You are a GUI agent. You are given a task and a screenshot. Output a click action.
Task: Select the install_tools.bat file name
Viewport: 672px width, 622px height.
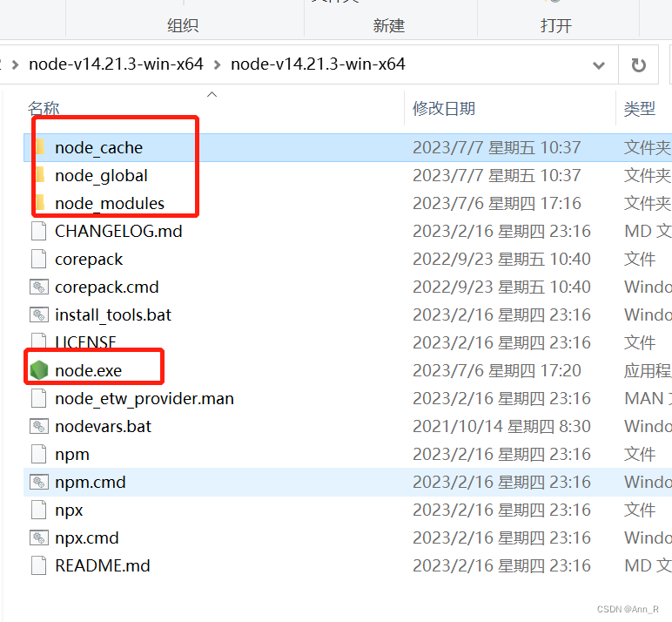tap(113, 314)
